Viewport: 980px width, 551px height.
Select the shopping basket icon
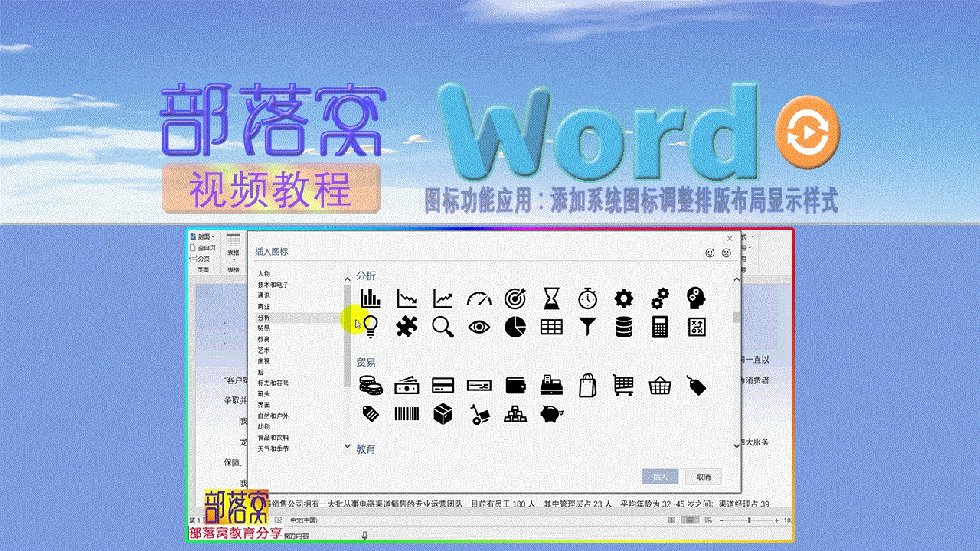tap(660, 386)
